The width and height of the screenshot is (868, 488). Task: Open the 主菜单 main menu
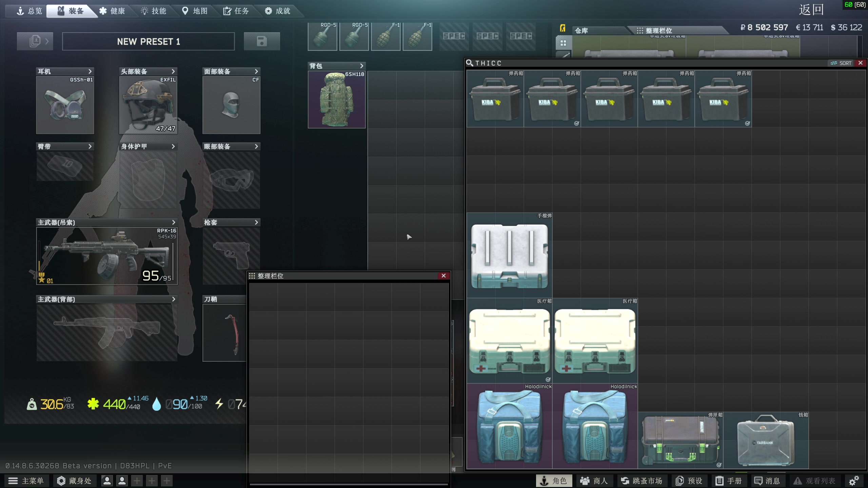point(26,481)
